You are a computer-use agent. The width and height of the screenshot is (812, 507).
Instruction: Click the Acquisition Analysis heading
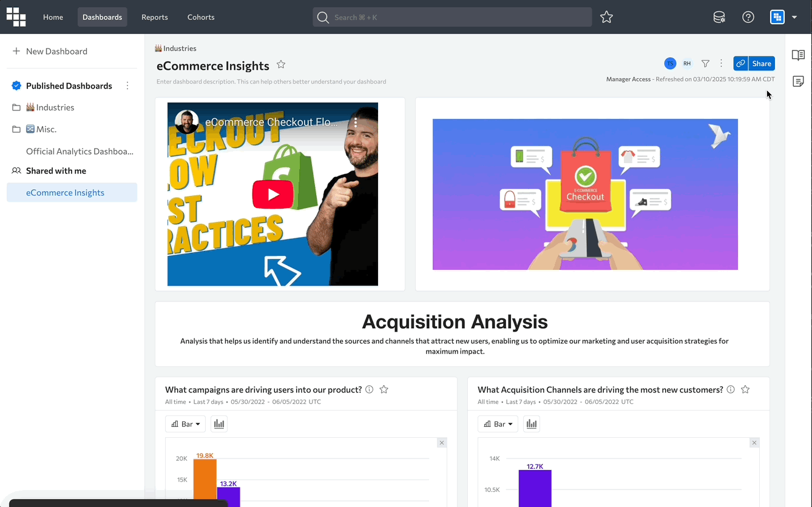click(x=455, y=321)
